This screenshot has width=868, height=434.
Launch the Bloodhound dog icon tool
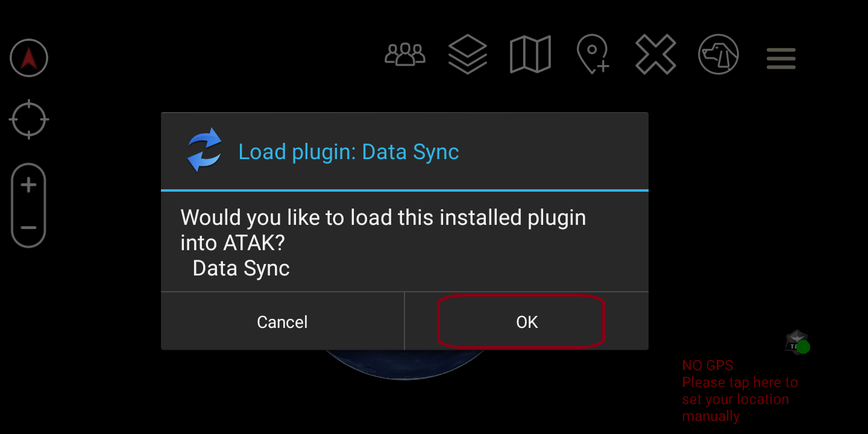coord(719,55)
